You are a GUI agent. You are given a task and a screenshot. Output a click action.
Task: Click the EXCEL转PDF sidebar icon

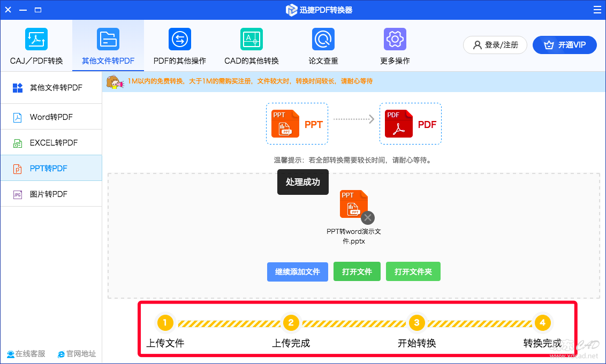(17, 143)
